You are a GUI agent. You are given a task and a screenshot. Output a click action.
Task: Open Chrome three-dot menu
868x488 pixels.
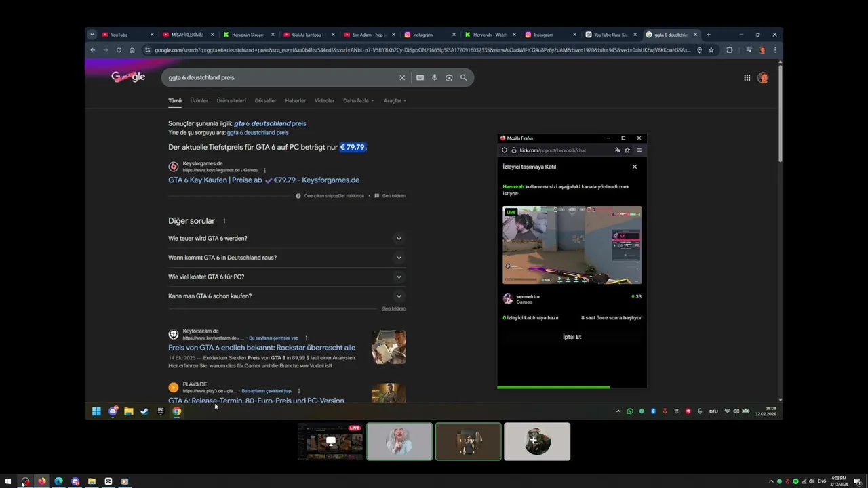click(x=775, y=49)
